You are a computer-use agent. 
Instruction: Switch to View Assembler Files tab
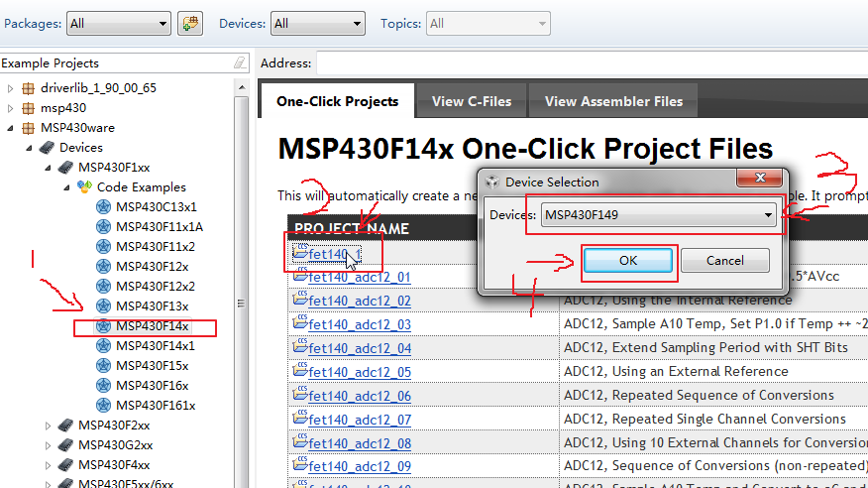pos(613,101)
